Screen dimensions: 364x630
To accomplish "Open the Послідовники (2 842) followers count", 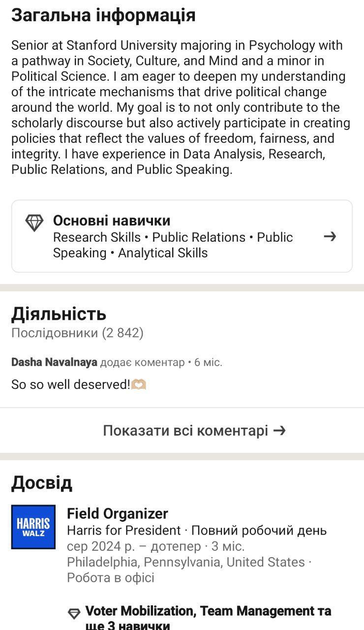I will (x=77, y=333).
